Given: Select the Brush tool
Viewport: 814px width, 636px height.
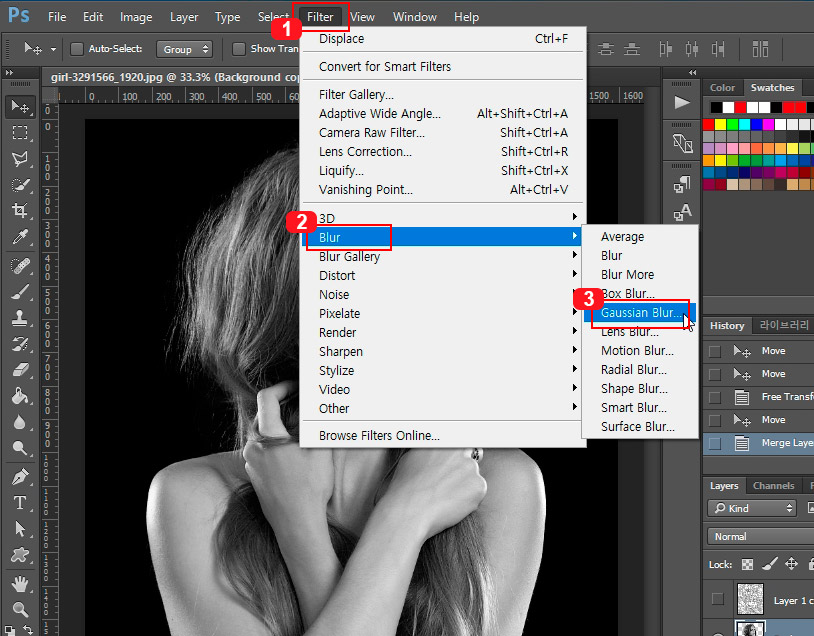Looking at the screenshot, I should pos(20,292).
